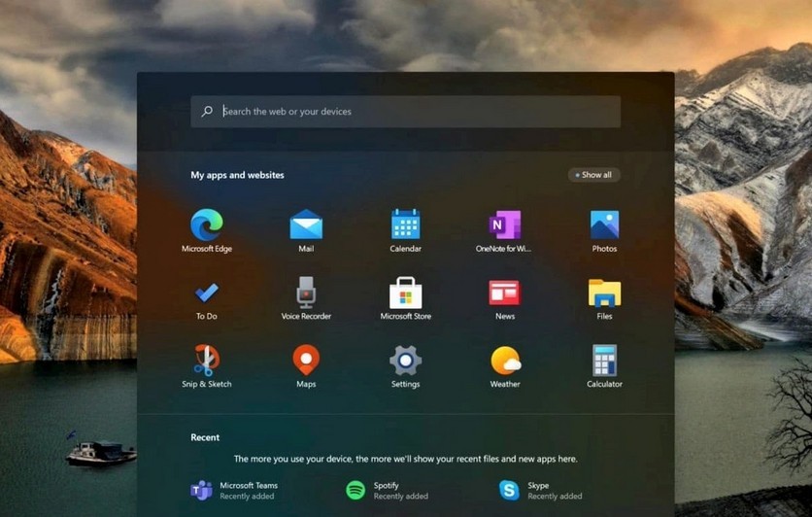812x517 pixels.
Task: Click the Show all button
Action: (x=594, y=175)
